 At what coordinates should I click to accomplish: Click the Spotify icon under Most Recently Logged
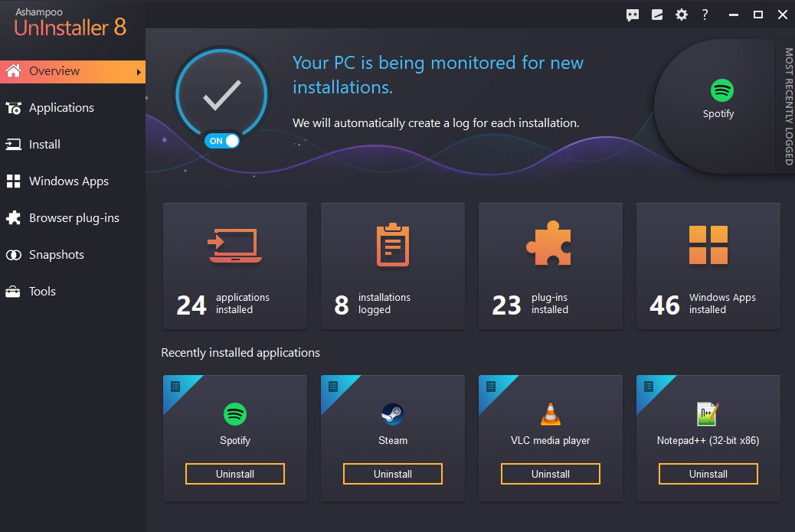pyautogui.click(x=721, y=91)
